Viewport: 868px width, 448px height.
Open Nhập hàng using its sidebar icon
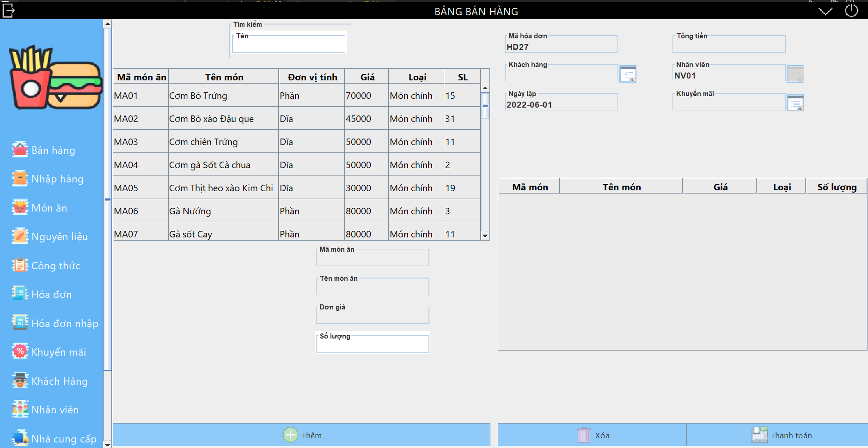click(x=19, y=179)
